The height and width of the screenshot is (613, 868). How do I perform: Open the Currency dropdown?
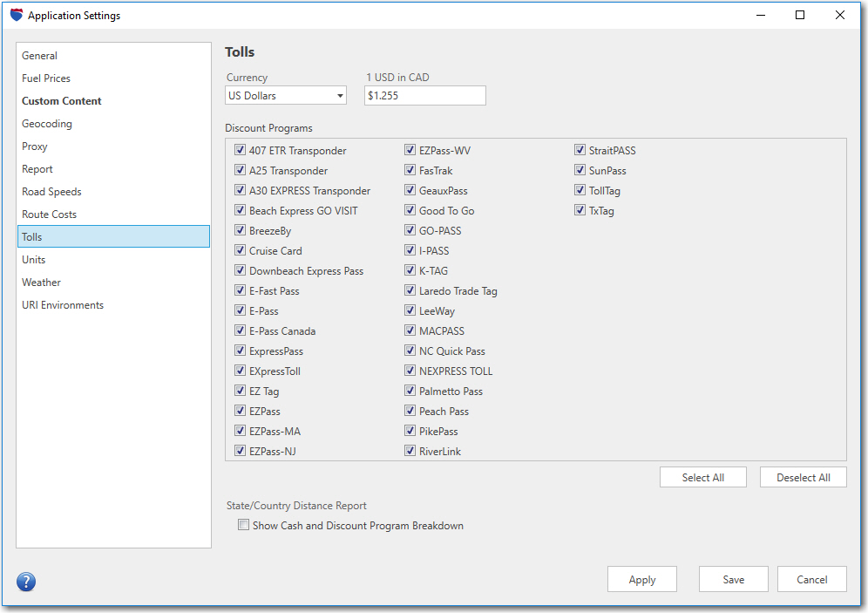click(286, 95)
